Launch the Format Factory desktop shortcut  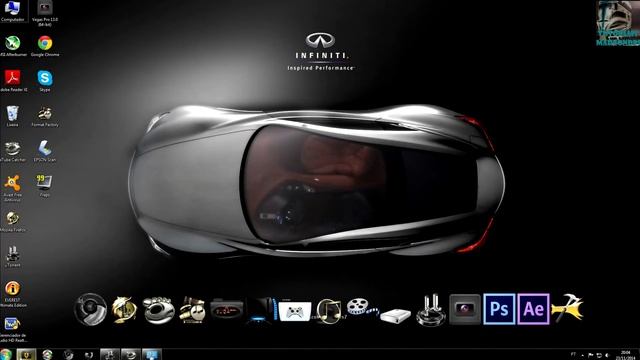pos(45,116)
